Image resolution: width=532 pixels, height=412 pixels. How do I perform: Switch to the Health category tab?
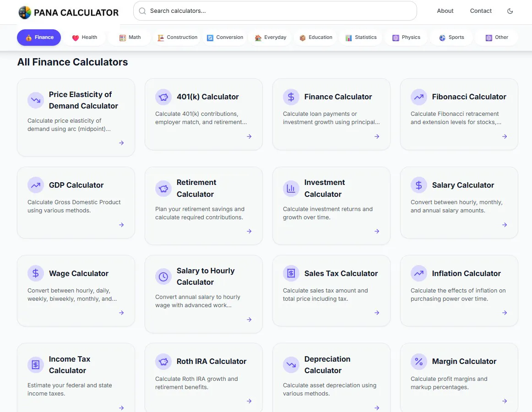point(85,38)
